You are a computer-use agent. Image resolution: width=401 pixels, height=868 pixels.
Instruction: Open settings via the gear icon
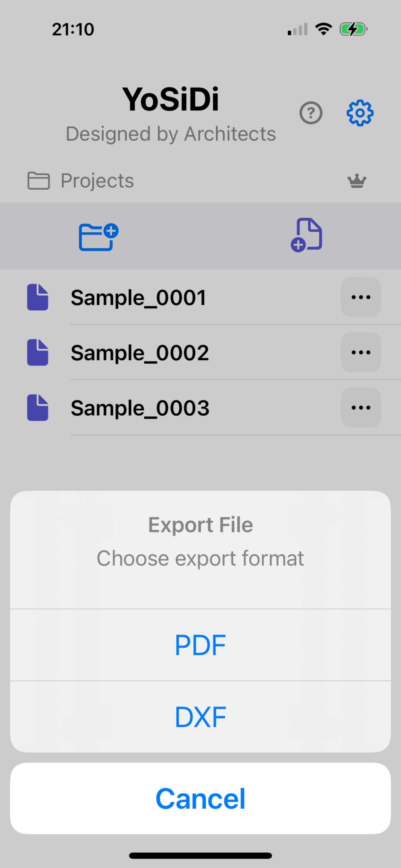pos(360,113)
